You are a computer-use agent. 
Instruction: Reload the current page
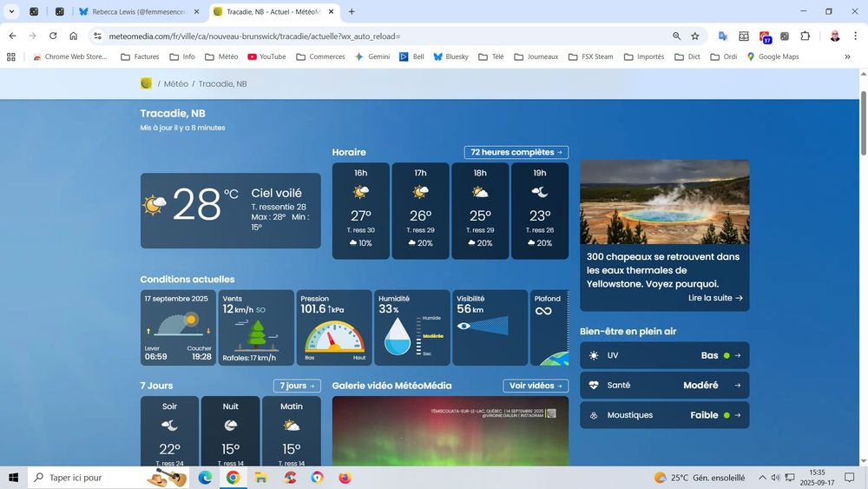(53, 36)
